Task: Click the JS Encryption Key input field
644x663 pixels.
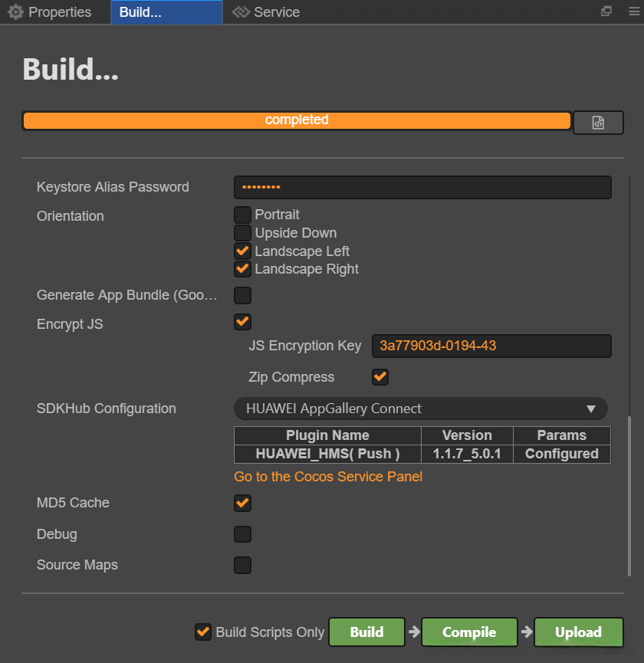Action: pyautogui.click(x=491, y=346)
